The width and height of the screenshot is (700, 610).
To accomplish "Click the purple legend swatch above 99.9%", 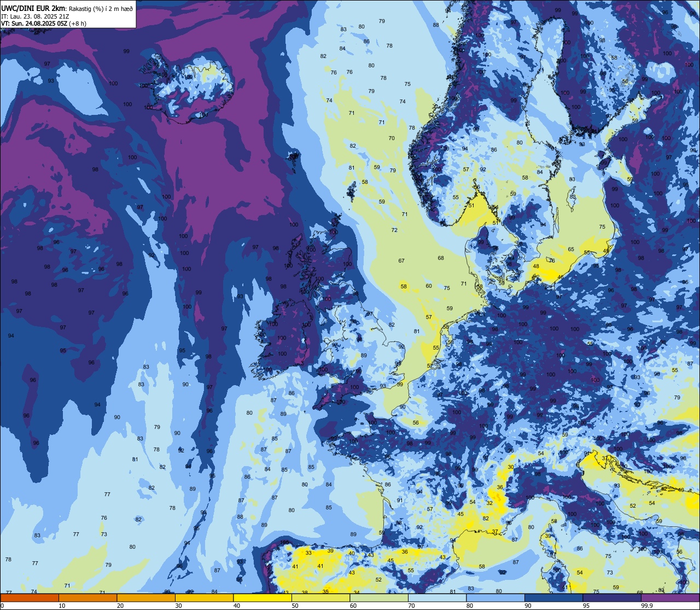I will (670, 597).
